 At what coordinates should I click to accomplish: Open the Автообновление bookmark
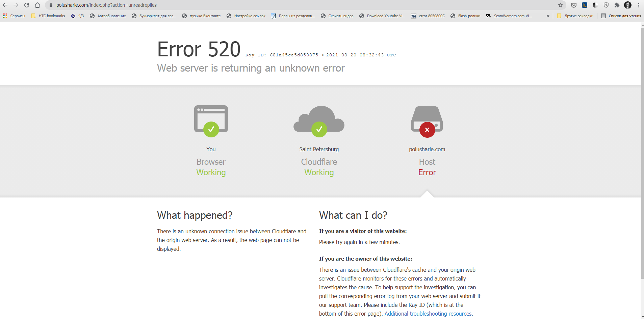pyautogui.click(x=108, y=16)
